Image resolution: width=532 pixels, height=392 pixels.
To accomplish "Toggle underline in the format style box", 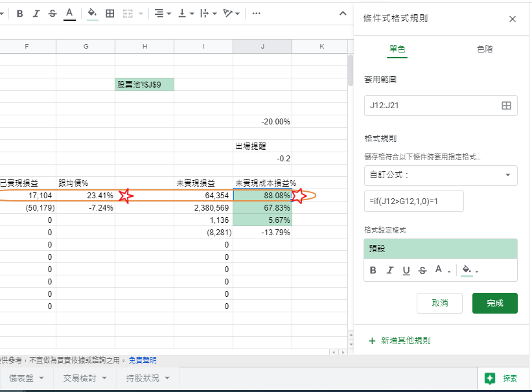I will (x=406, y=270).
